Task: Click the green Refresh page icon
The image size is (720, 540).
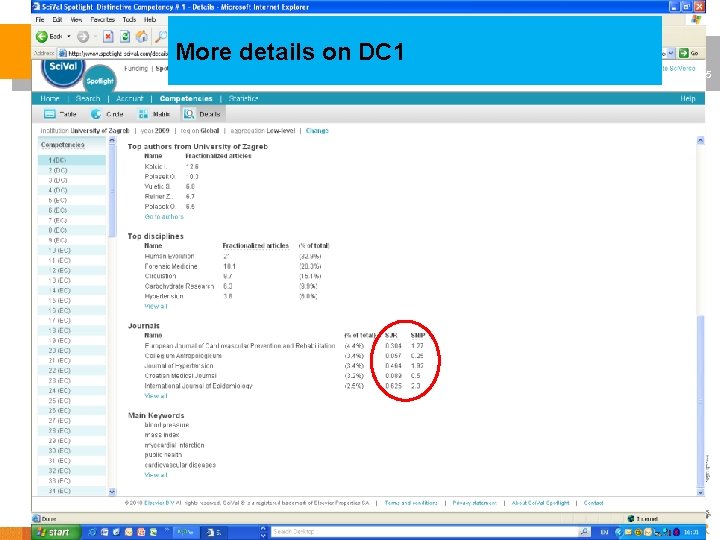Action: [x=124, y=36]
